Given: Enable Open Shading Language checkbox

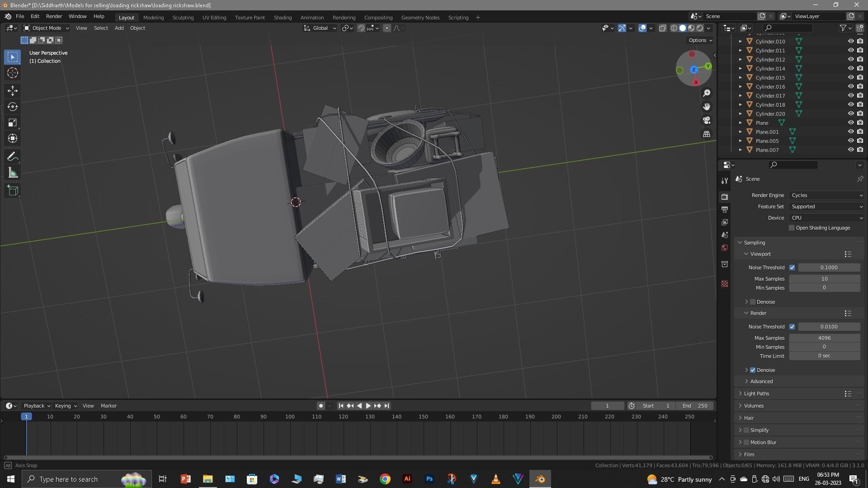Looking at the screenshot, I should coord(792,228).
